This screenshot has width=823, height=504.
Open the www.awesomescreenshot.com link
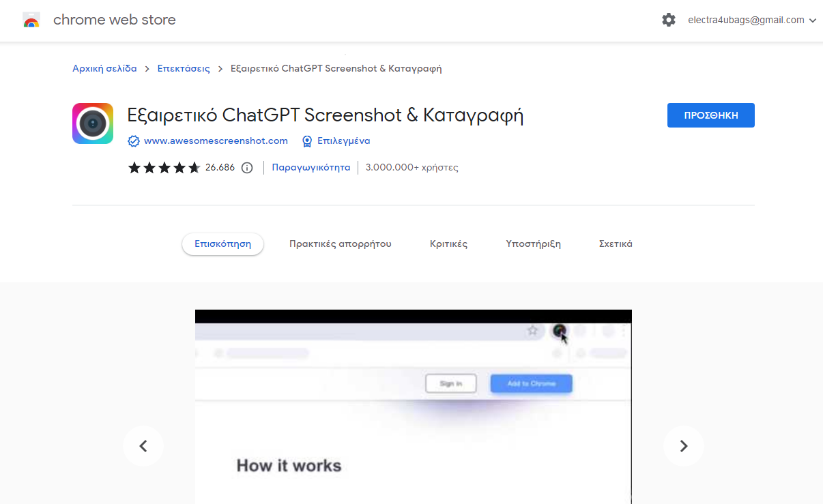216,141
